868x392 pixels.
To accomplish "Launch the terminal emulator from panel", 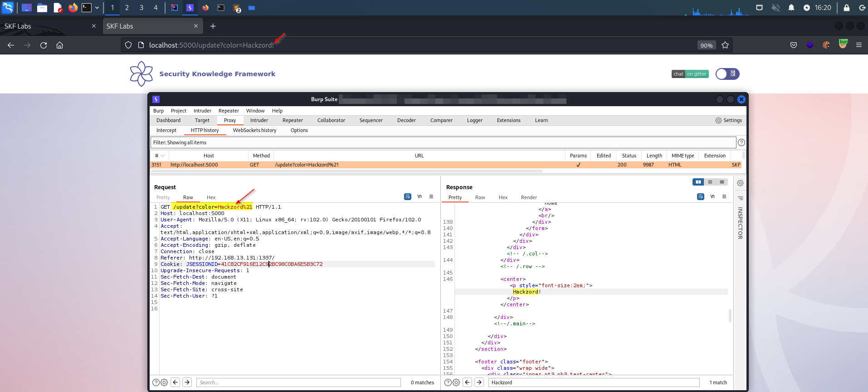I will [x=87, y=8].
